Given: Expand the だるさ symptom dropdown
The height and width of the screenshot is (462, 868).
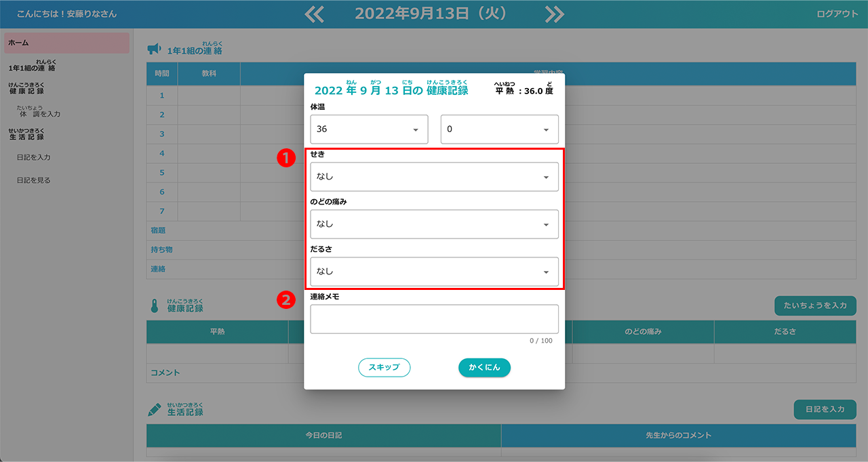Looking at the screenshot, I should pyautogui.click(x=434, y=272).
